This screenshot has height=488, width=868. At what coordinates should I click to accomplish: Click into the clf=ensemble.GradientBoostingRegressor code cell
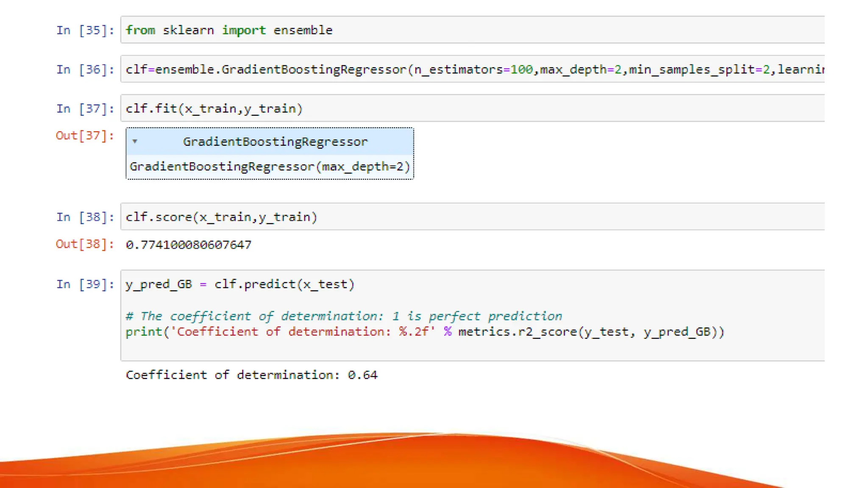466,69
